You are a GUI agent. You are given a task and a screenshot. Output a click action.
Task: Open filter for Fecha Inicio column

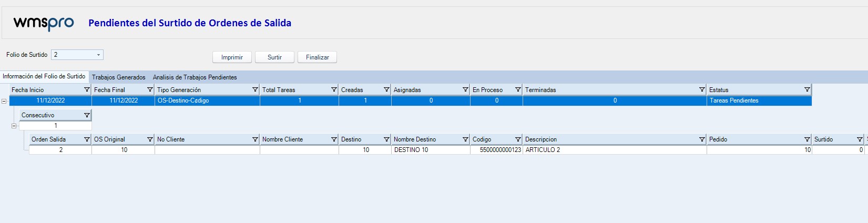[87, 90]
